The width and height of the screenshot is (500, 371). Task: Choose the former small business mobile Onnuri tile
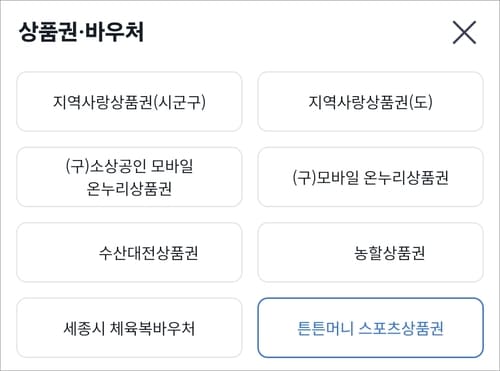[129, 177]
